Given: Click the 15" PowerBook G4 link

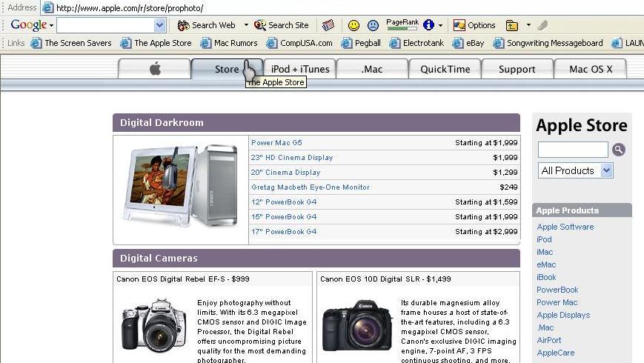Looking at the screenshot, I should point(284,217).
